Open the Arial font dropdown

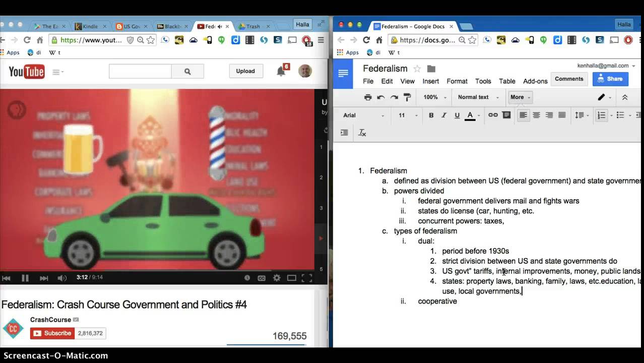[x=363, y=115]
